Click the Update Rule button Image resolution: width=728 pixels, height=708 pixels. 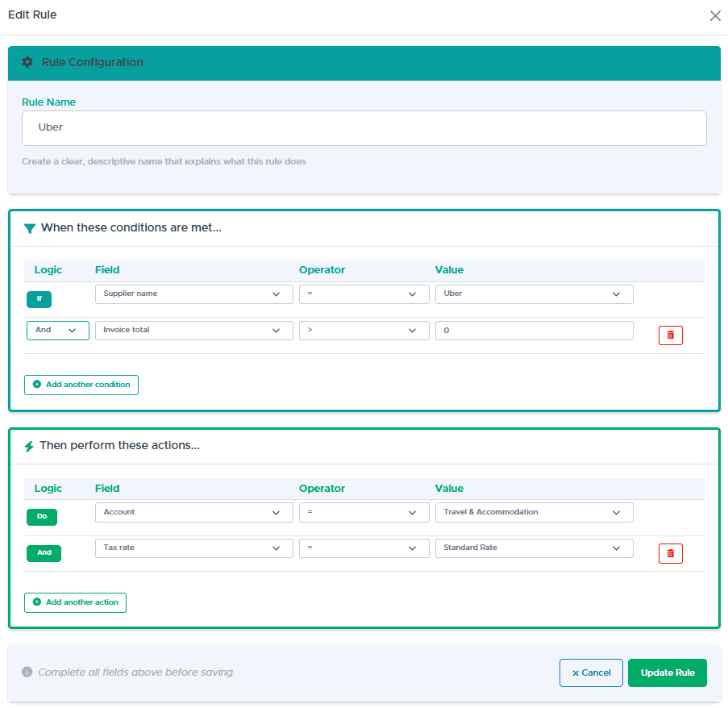pos(667,673)
